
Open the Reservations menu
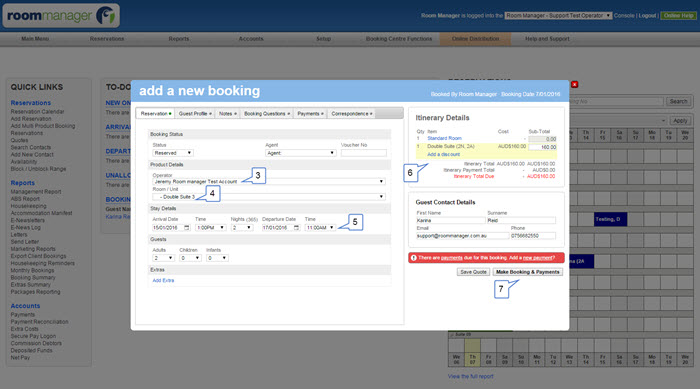(x=107, y=39)
